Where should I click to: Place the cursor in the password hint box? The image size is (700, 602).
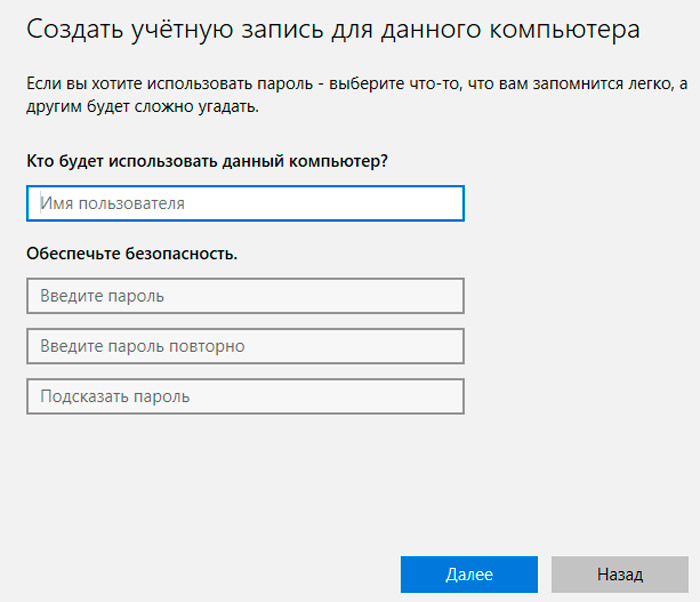(245, 396)
